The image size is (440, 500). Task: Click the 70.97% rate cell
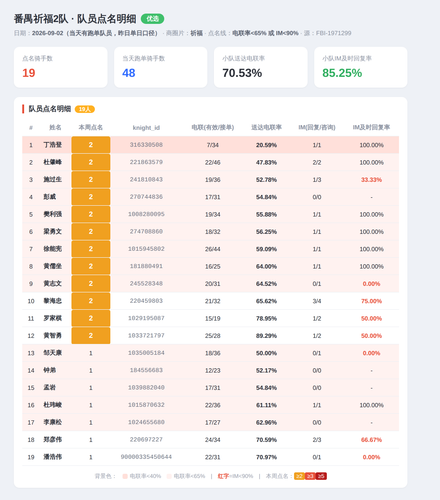[x=266, y=457]
